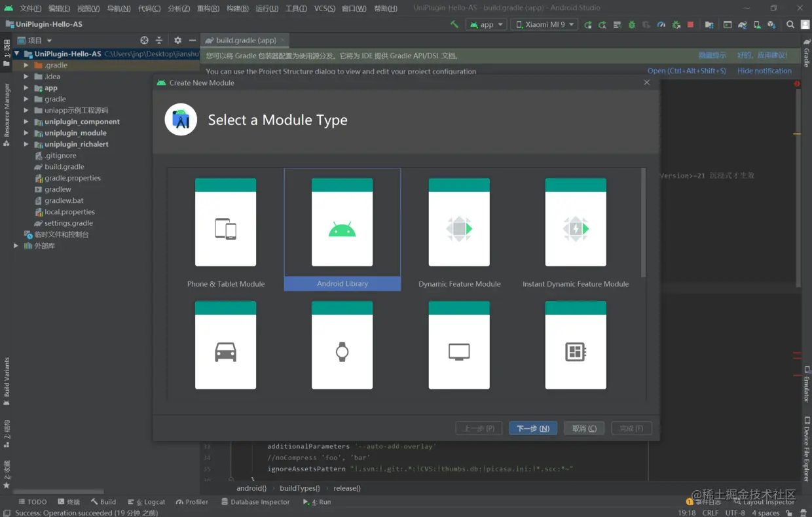
Task: Click Collapse All icon in Project panel
Action: point(158,40)
